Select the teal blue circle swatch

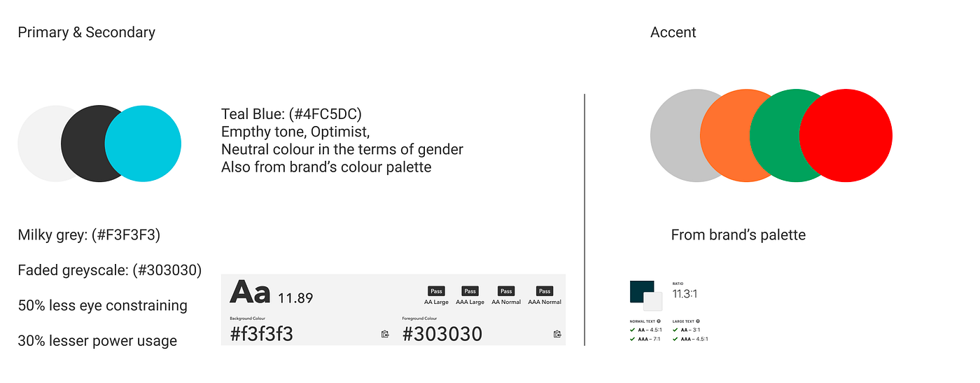pyautogui.click(x=143, y=144)
